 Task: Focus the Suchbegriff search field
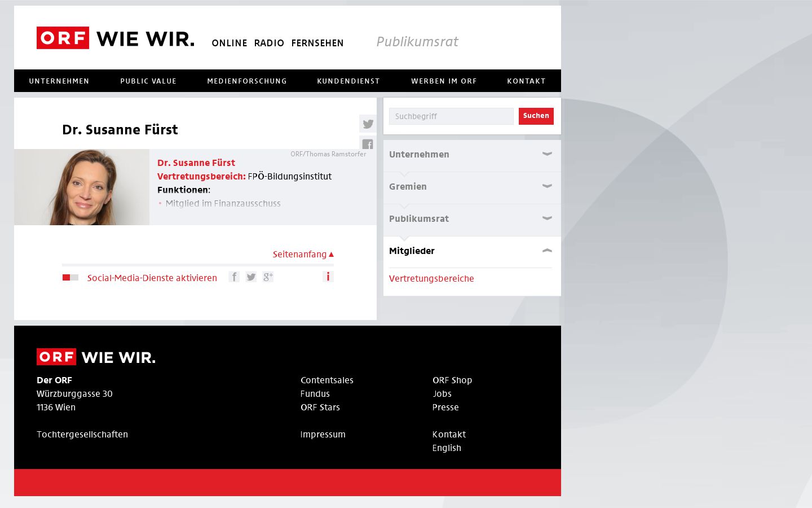451,116
